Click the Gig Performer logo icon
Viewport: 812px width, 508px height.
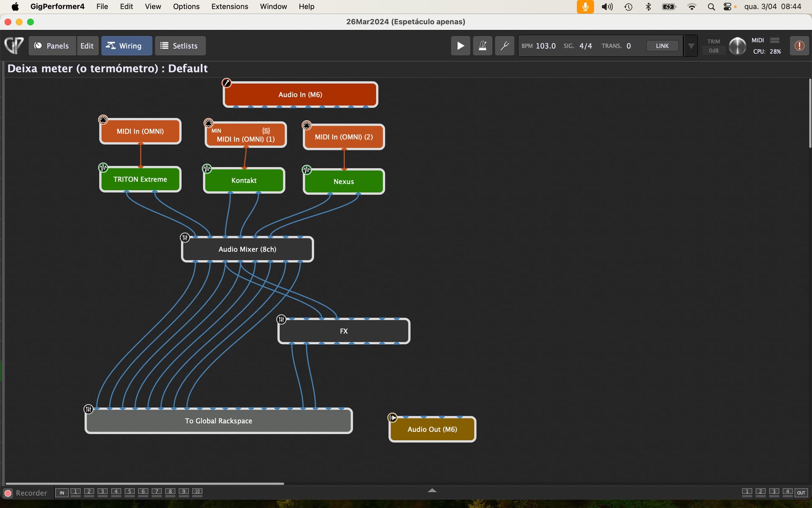[14, 45]
